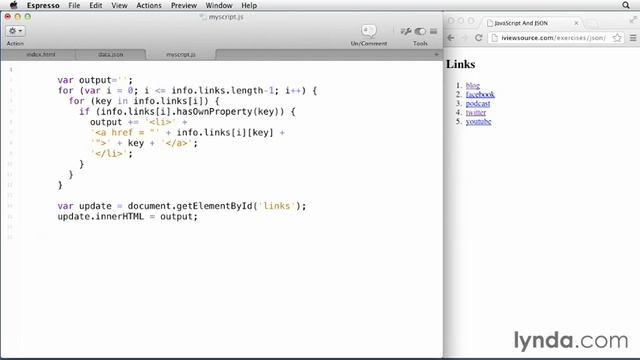Enter full screen with browser expand icon

click(x=633, y=20)
